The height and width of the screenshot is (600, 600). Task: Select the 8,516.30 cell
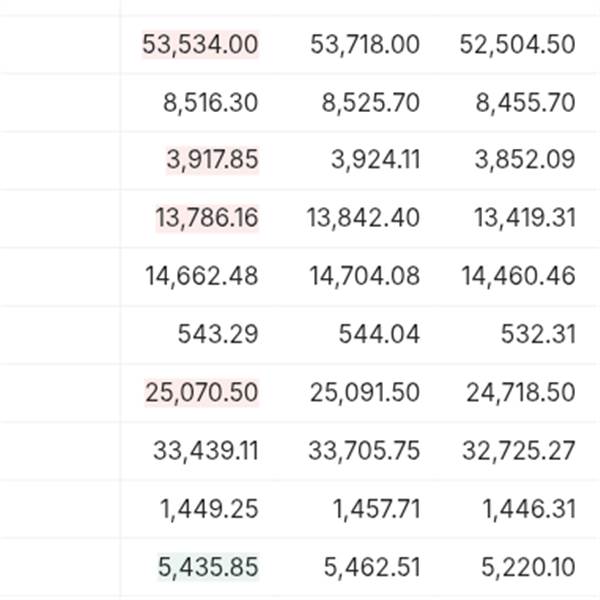click(210, 102)
